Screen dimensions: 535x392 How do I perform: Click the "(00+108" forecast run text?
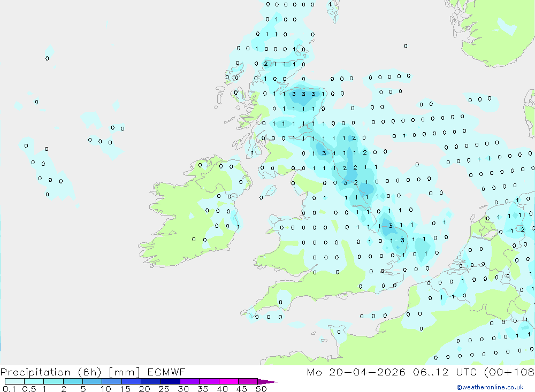click(509, 372)
